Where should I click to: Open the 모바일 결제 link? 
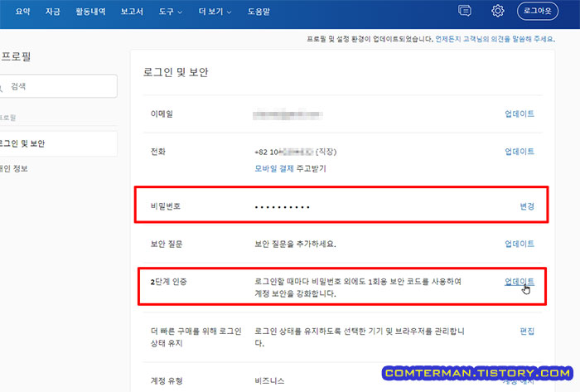(x=274, y=168)
